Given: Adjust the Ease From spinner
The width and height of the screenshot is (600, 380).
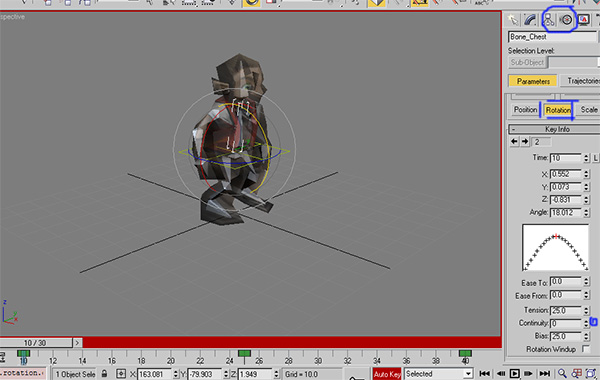Looking at the screenshot, I should (x=586, y=295).
